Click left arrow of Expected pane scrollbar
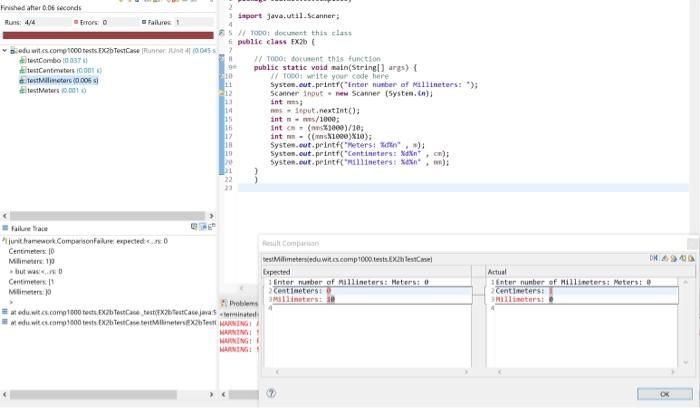 (x=277, y=371)
